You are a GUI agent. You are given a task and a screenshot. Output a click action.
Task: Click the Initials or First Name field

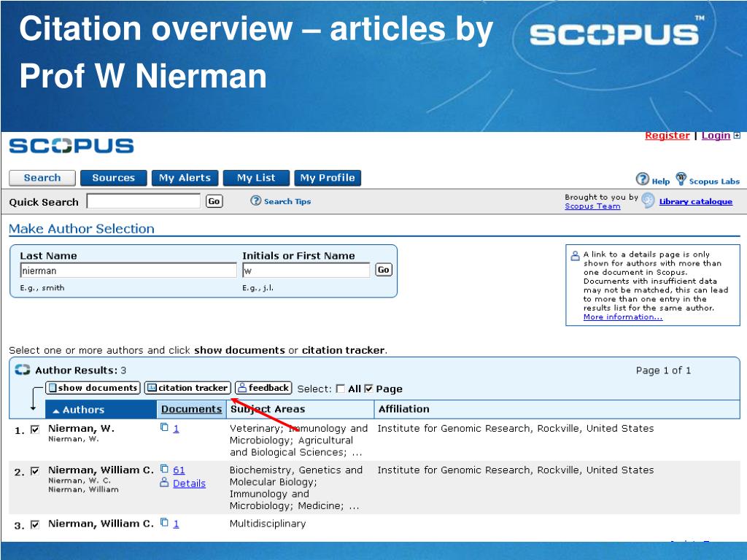click(306, 271)
